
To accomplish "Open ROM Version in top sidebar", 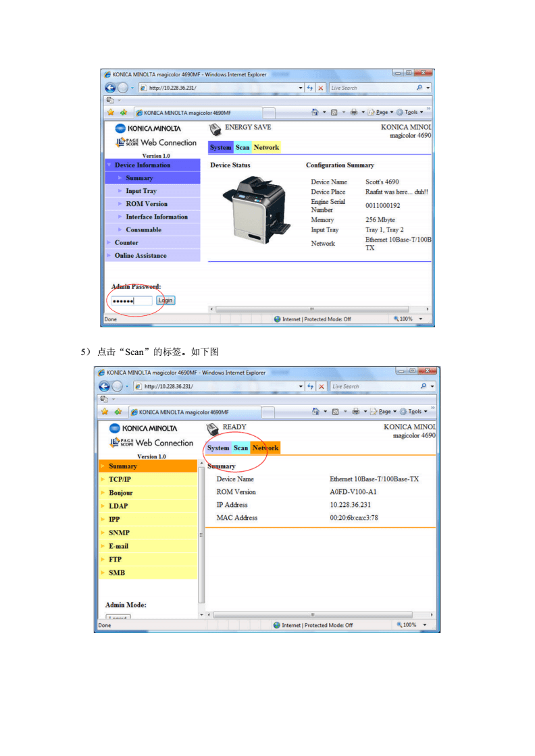I will click(x=153, y=204).
